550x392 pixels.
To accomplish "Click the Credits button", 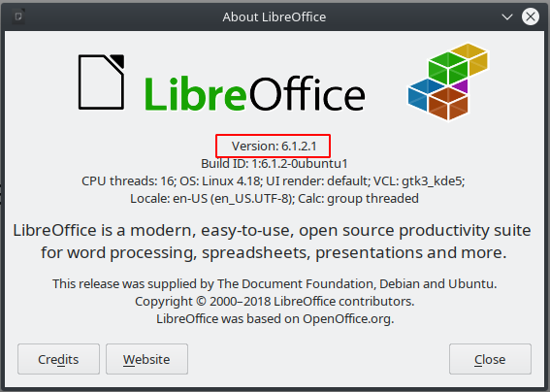I will click(x=58, y=359).
